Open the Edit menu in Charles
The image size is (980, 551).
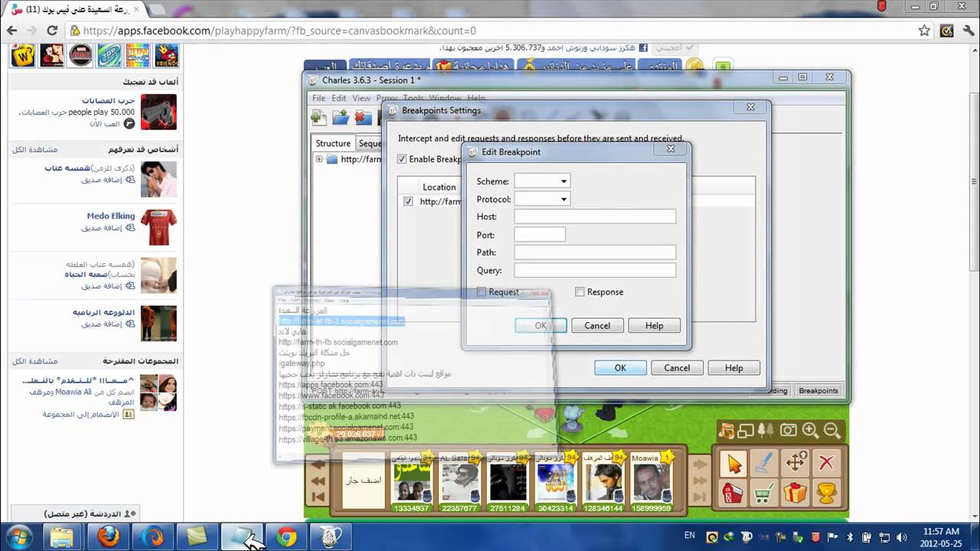coord(339,98)
